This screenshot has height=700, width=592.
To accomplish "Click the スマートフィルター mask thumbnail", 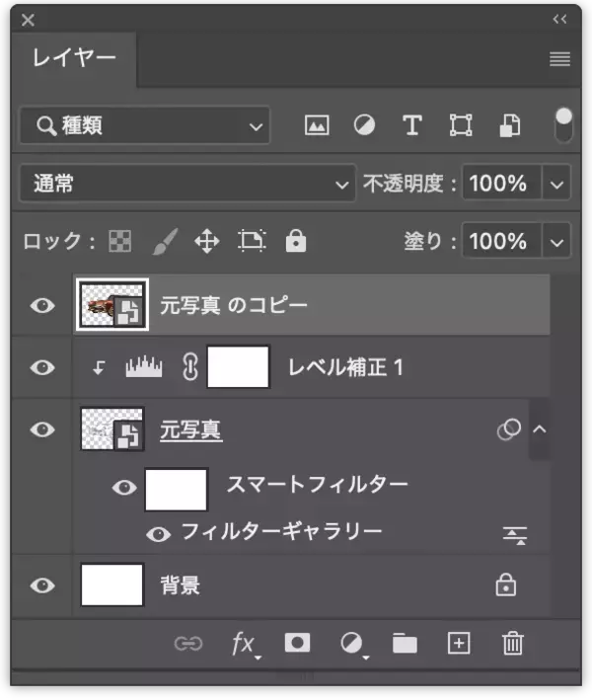I will tap(177, 490).
